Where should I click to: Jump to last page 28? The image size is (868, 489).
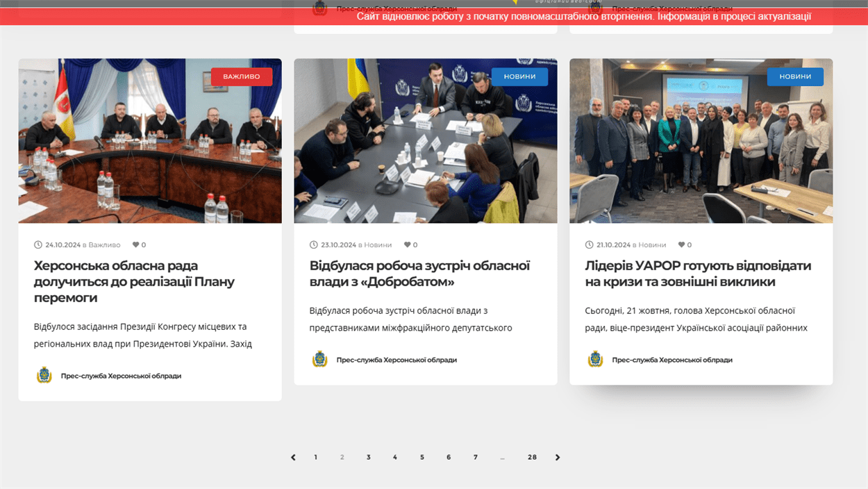[x=532, y=457]
